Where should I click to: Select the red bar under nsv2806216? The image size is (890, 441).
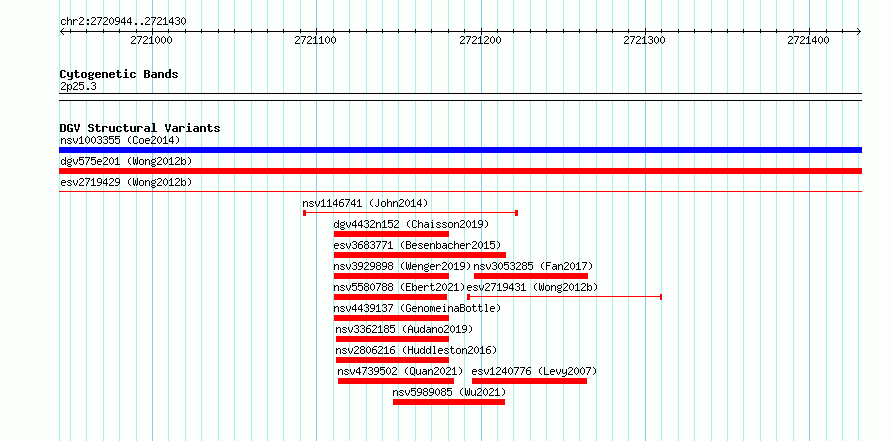click(x=392, y=360)
